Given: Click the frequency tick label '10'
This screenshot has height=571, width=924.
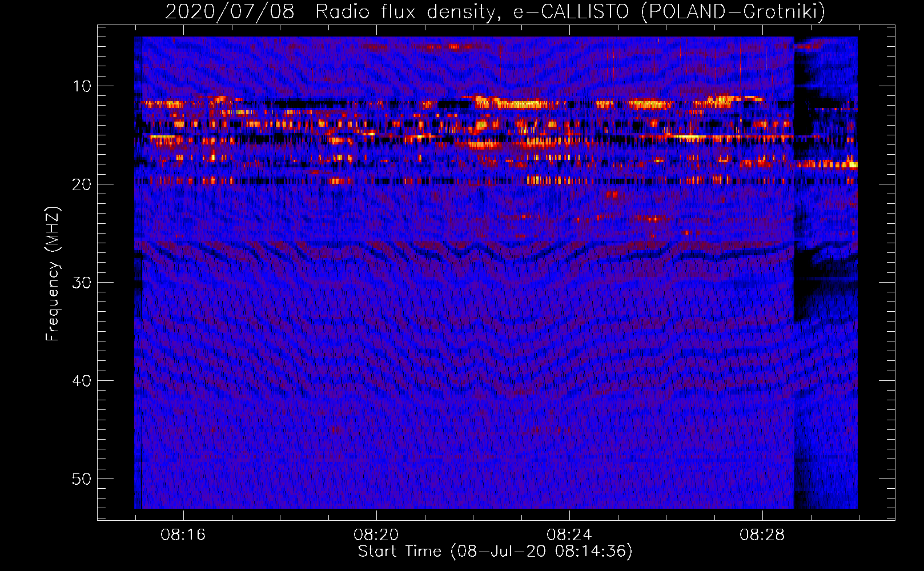Looking at the screenshot, I should [82, 86].
